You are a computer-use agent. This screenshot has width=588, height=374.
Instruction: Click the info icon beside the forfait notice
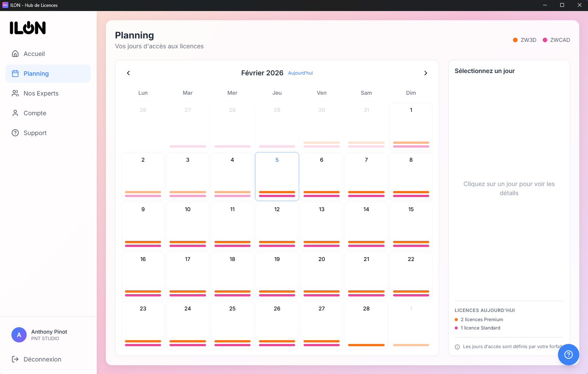pyautogui.click(x=457, y=347)
